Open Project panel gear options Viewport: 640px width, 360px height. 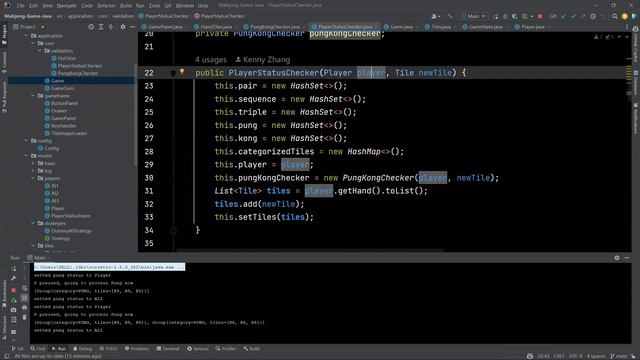pos(123,27)
